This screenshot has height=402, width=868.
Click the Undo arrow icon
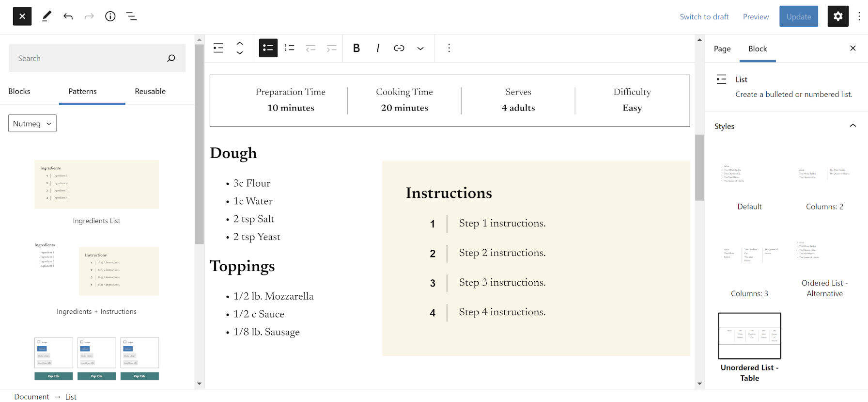(x=68, y=16)
